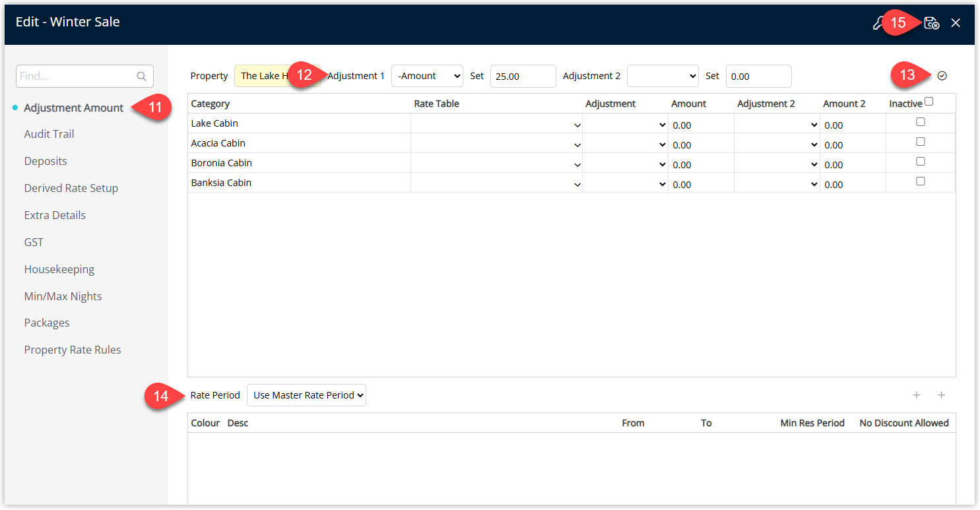Open the Housekeeping section

point(59,269)
